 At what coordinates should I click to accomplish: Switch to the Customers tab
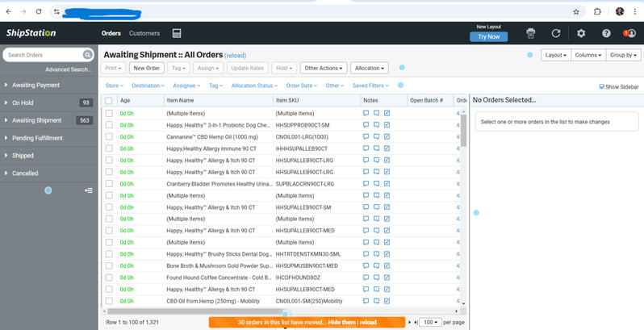click(x=144, y=33)
